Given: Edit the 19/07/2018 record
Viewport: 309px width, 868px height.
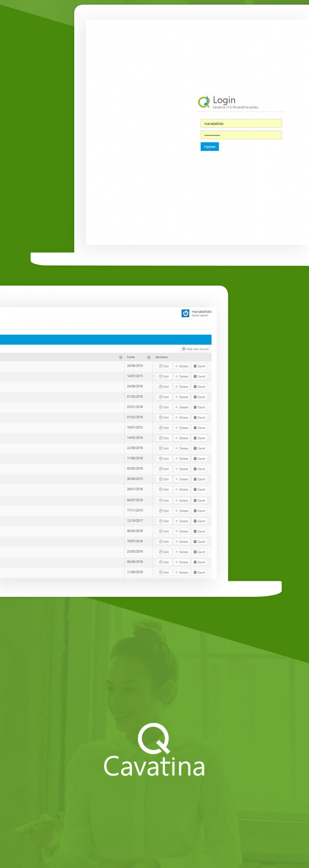Looking at the screenshot, I should pyautogui.click(x=164, y=542).
